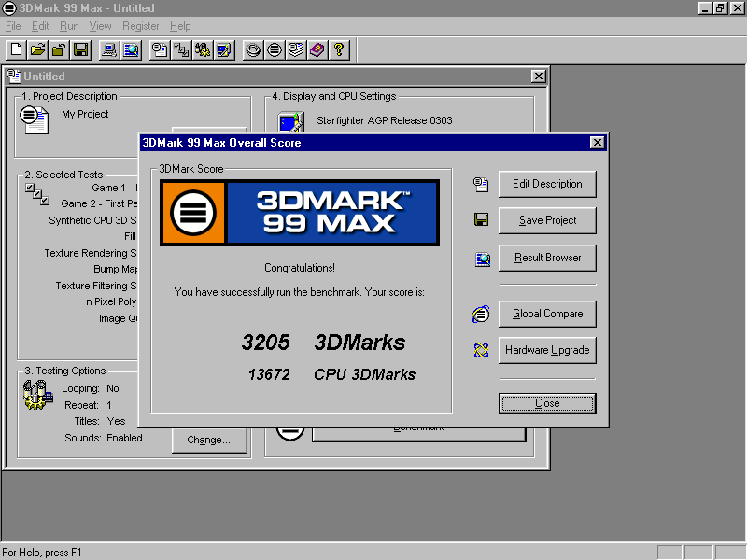This screenshot has height=560, width=747.
Task: Click the Hardware Upgrade icon in the dialog
Action: pyautogui.click(x=481, y=350)
